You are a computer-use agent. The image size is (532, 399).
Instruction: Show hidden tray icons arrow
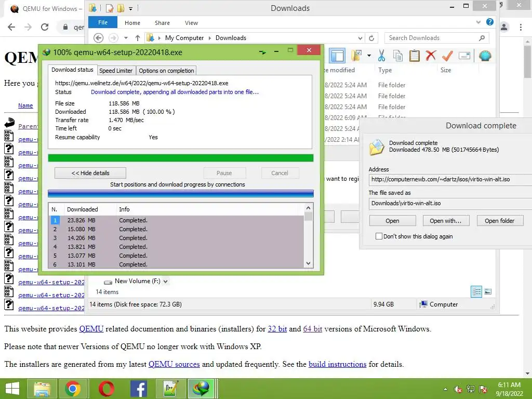pyautogui.click(x=445, y=389)
